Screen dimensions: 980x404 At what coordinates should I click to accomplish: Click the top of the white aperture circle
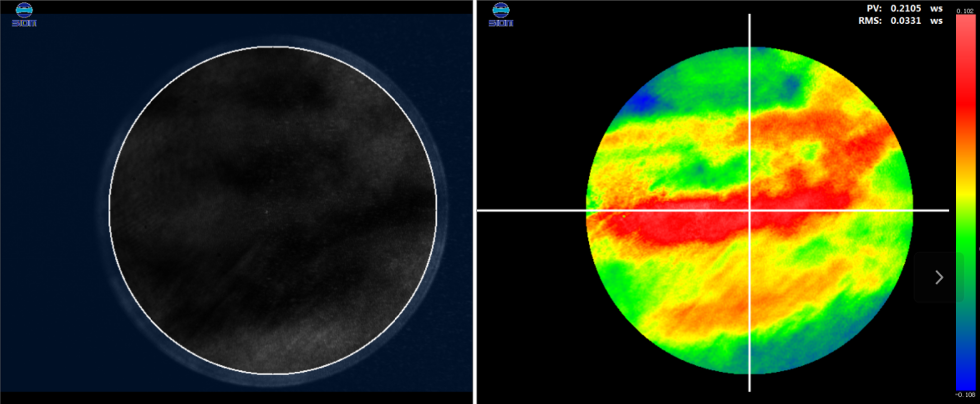[x=273, y=47]
